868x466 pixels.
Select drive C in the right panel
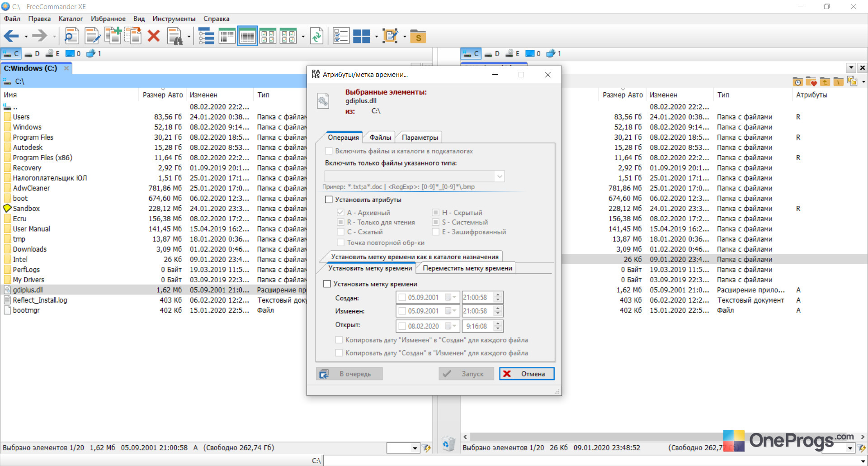click(471, 53)
